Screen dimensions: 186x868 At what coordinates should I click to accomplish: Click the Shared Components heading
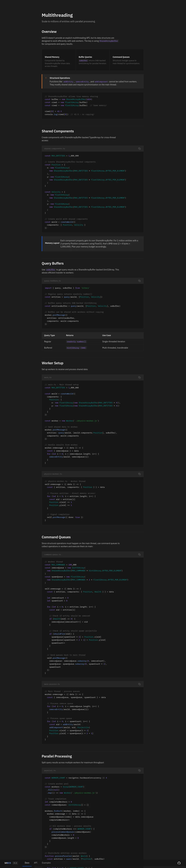pyautogui.click(x=58, y=131)
